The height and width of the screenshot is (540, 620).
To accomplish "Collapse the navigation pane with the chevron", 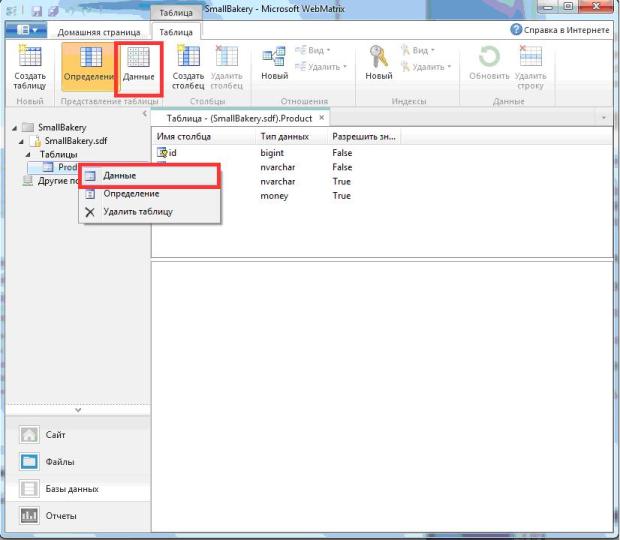I will 145,114.
